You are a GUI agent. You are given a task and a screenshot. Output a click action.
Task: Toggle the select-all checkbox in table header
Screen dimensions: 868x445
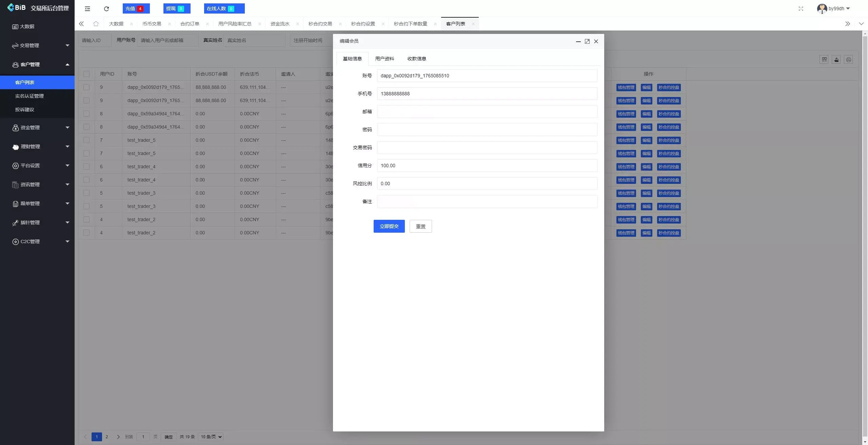point(86,74)
